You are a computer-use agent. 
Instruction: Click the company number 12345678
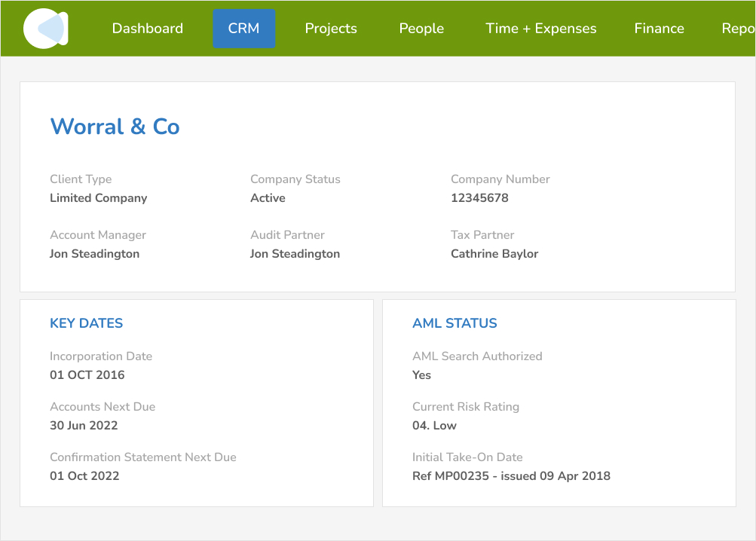point(479,198)
